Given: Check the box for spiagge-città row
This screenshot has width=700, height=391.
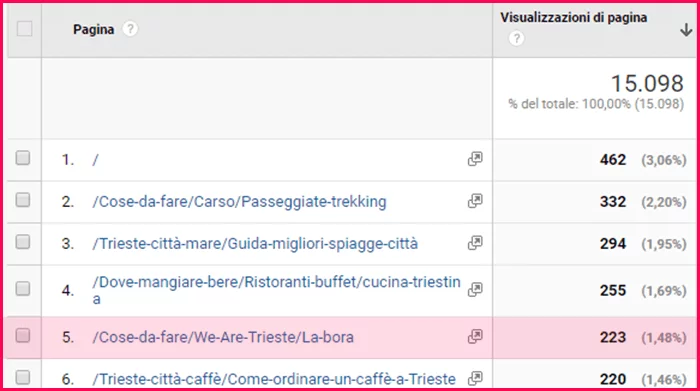Looking at the screenshot, I should coord(23,242).
